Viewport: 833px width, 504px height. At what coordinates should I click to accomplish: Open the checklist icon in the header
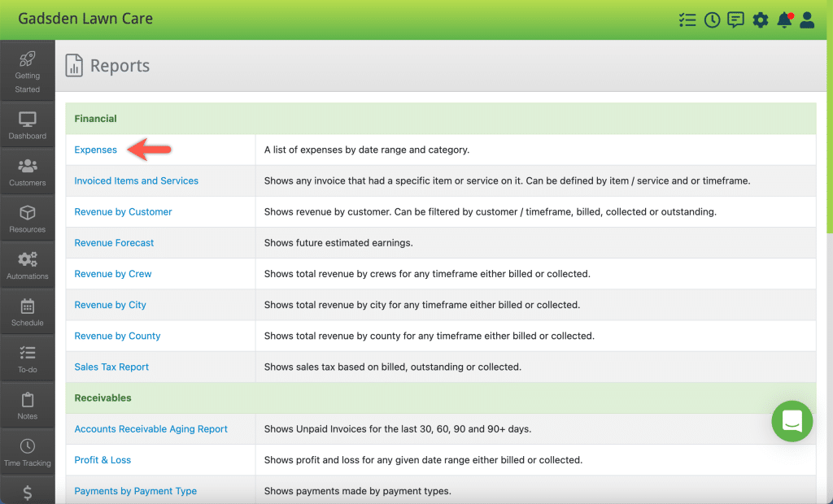(x=687, y=20)
